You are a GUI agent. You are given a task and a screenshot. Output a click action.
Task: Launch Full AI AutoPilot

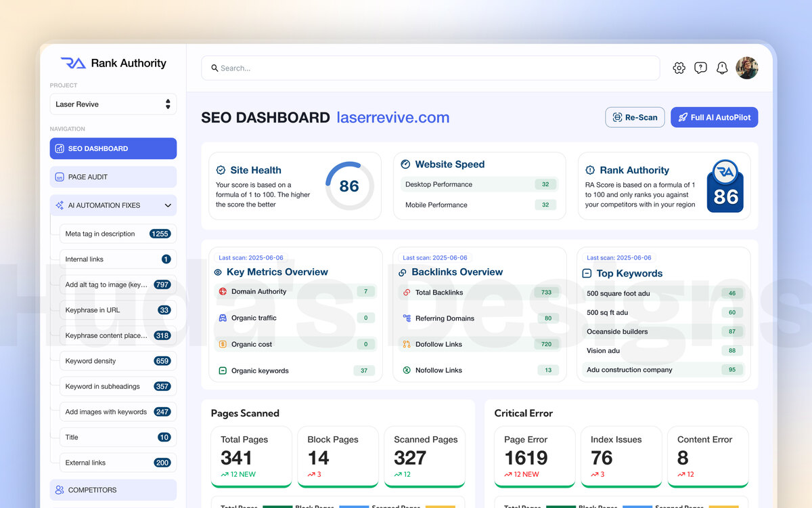715,117
